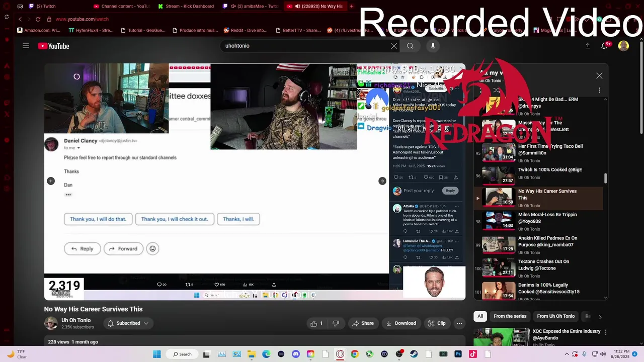Open the weather widget showing 71°F

(17, 354)
